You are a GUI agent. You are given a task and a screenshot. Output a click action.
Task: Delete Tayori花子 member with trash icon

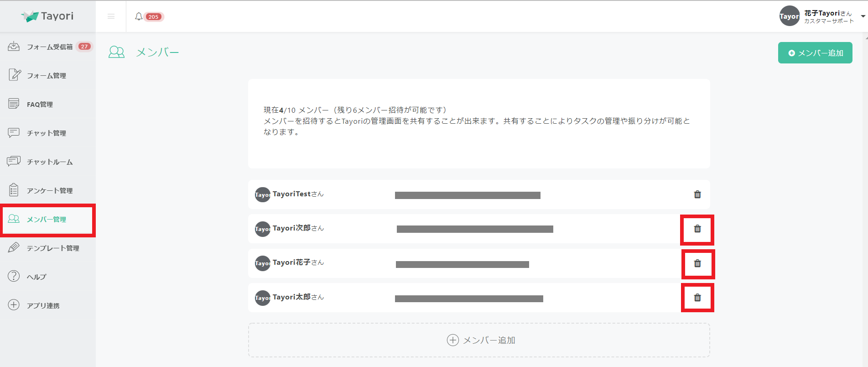click(697, 263)
